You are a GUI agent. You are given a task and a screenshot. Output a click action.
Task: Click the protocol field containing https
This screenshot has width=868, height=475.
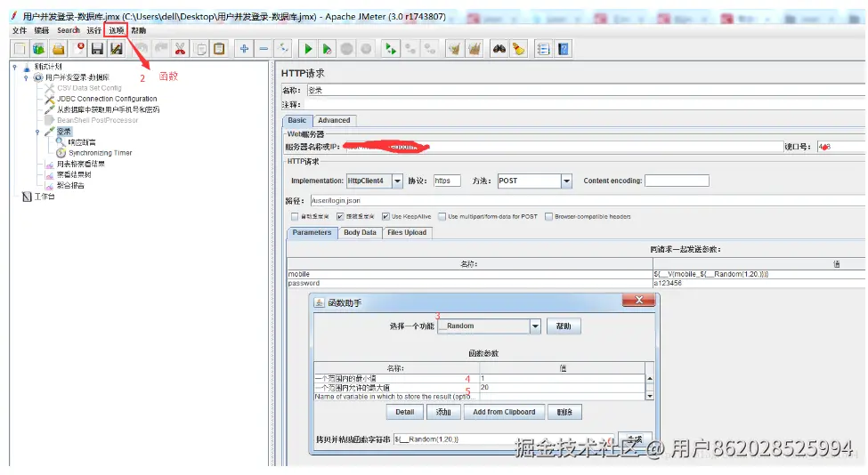(x=447, y=181)
